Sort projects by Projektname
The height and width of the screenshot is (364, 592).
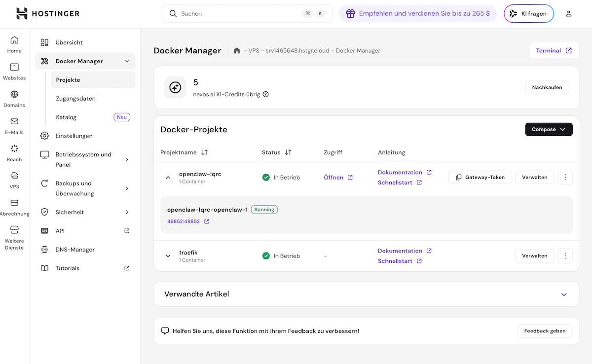pyautogui.click(x=205, y=152)
